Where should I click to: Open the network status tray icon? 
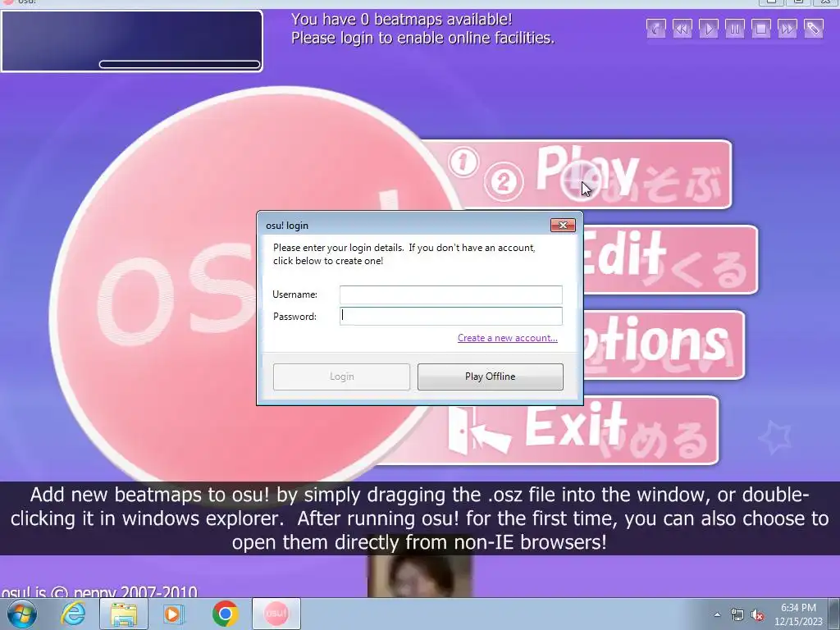click(737, 615)
